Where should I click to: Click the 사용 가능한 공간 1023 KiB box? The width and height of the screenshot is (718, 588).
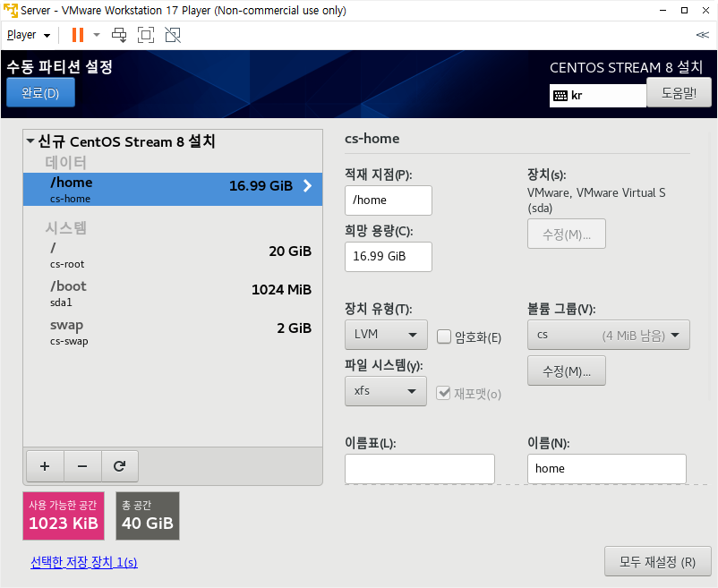64,516
